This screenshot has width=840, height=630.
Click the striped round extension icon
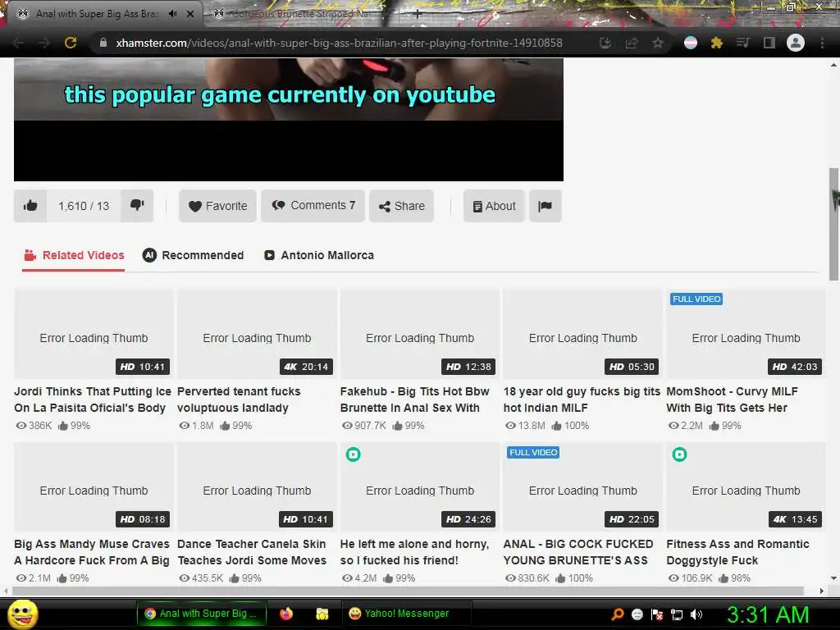coord(691,43)
